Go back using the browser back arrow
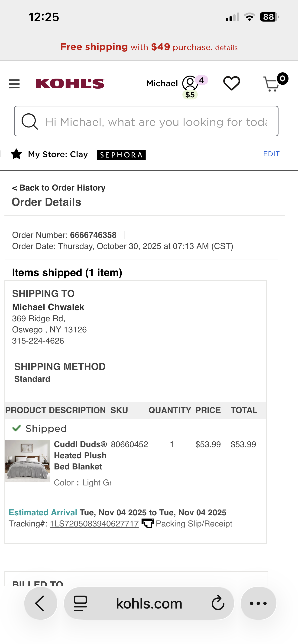The image size is (298, 644). coord(41,603)
